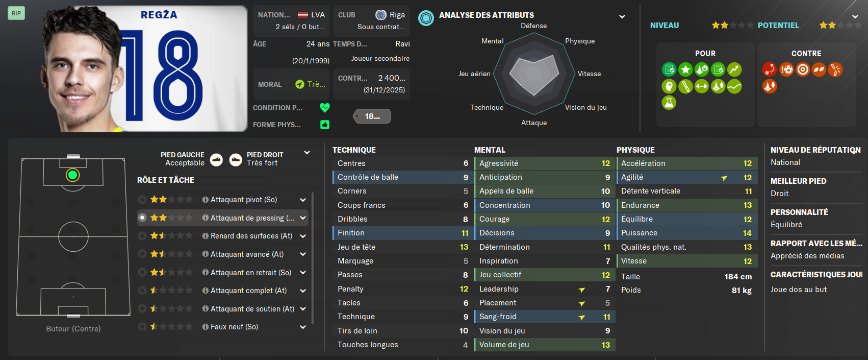The width and height of the screenshot is (868, 360).
Task: Select the Renard des surfaces role radio button
Action: click(142, 236)
